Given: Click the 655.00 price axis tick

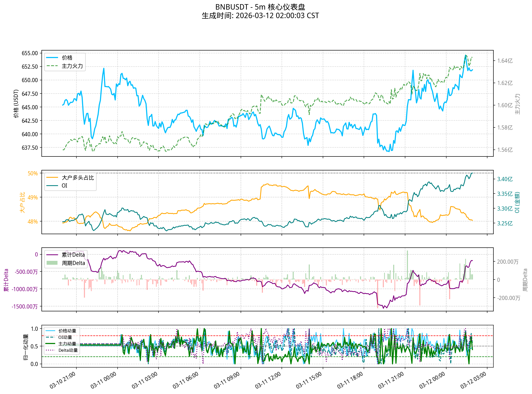Looking at the screenshot, I should (x=30, y=53).
